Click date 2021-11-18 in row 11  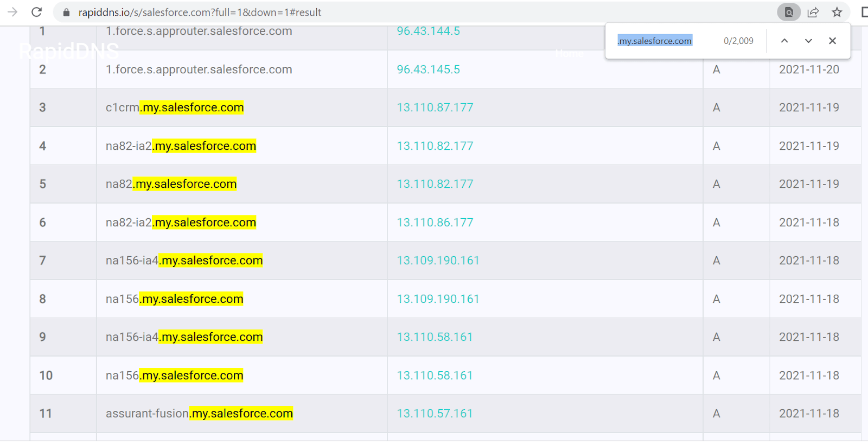(809, 414)
